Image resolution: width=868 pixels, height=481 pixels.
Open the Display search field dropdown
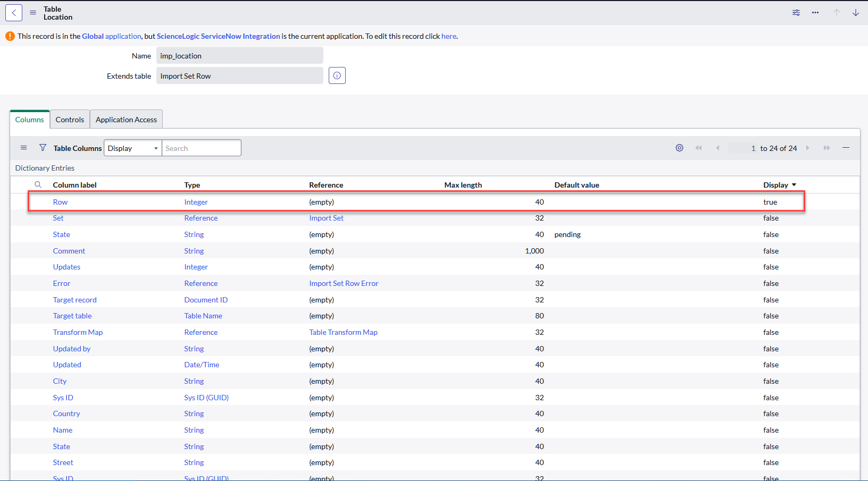click(132, 148)
